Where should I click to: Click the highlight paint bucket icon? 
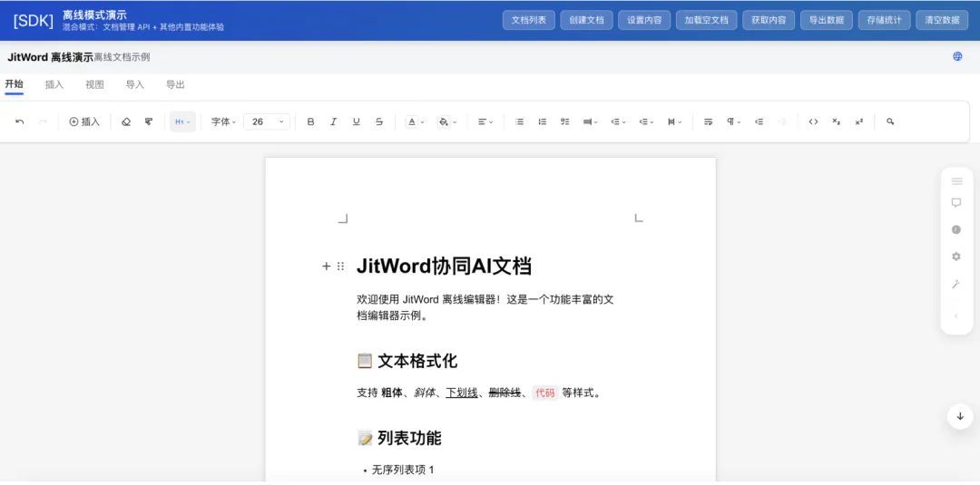coord(443,121)
